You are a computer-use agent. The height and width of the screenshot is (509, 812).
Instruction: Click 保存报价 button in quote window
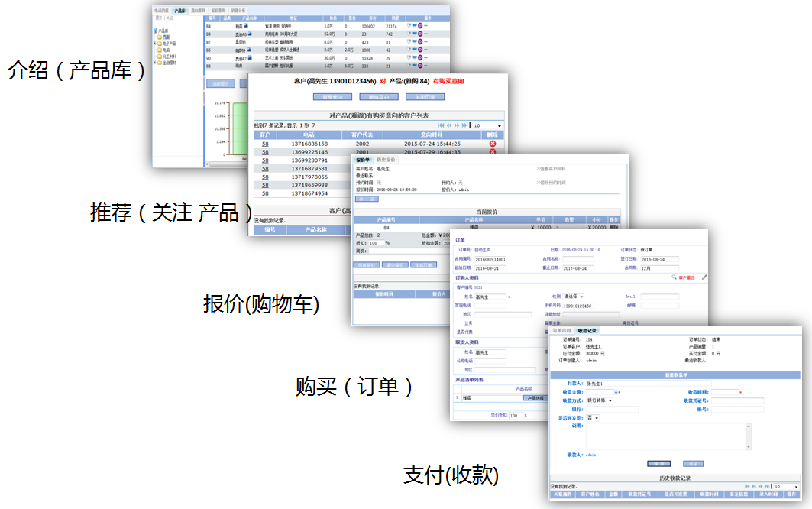click(x=367, y=265)
